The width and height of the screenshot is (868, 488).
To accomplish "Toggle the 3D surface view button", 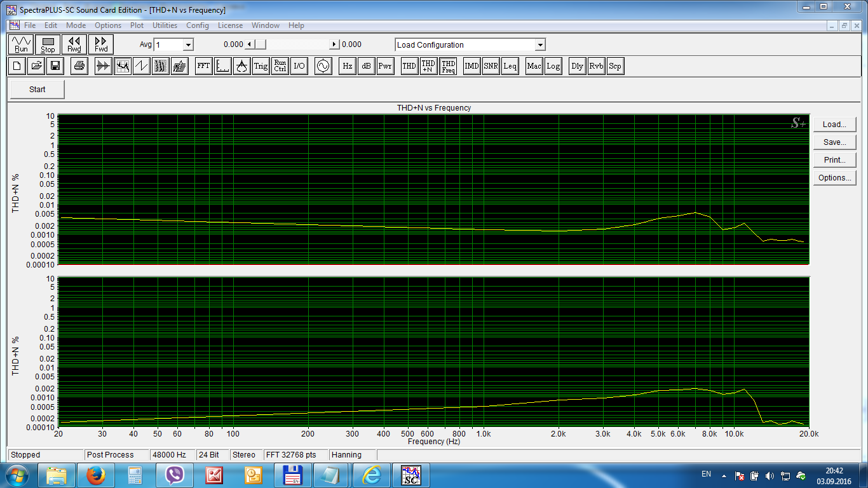I will coord(180,66).
